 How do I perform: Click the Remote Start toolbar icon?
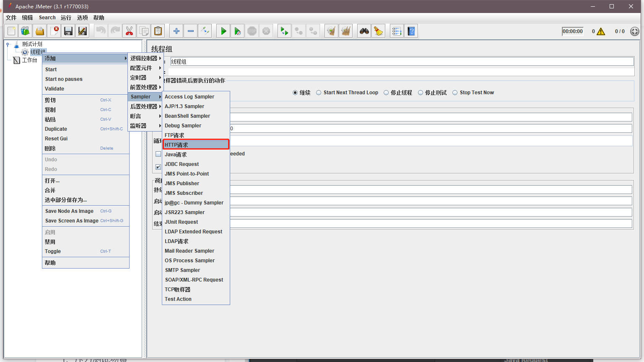(x=284, y=31)
